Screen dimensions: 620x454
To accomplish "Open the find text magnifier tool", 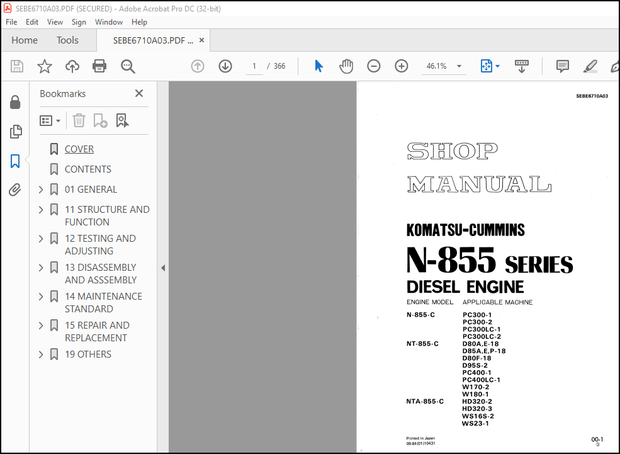I will tap(128, 66).
